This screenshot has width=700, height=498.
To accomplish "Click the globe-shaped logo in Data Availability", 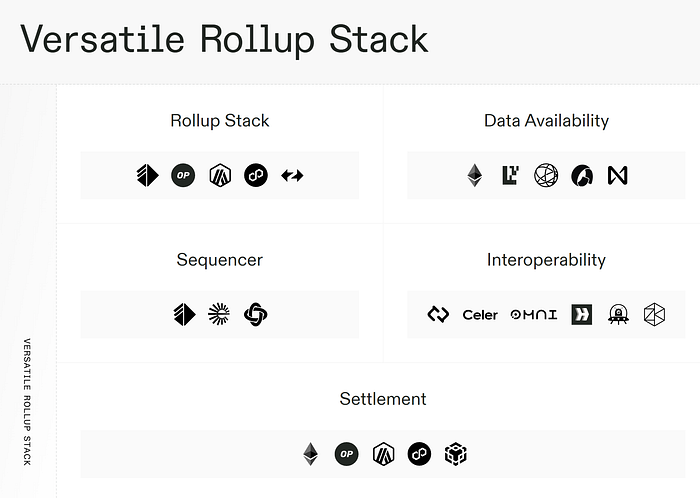I will [546, 175].
